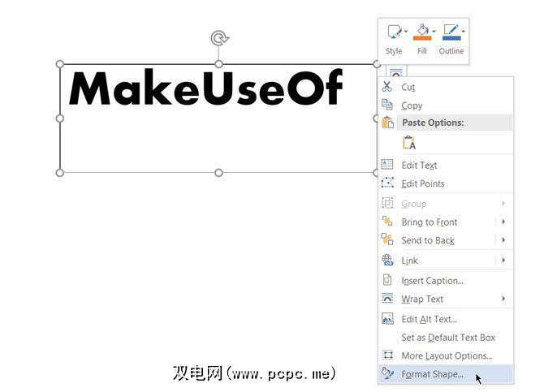
Task: Expand the Wrap Text submenu arrow
Action: pyautogui.click(x=503, y=299)
